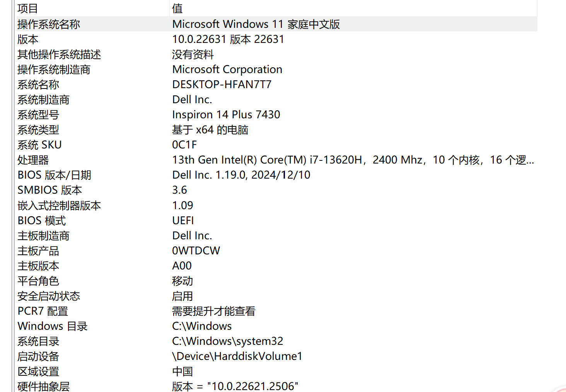
Task: Select the 操作系统制造商 row
Action: click(54, 70)
